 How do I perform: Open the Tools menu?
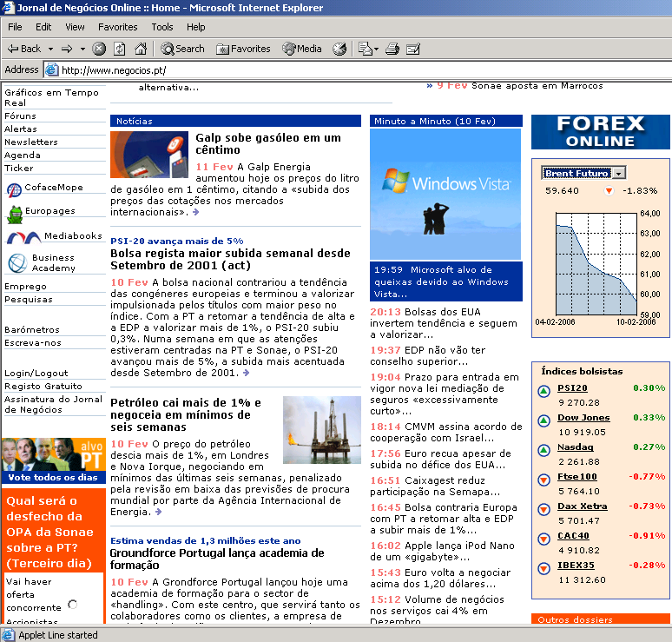pyautogui.click(x=162, y=27)
